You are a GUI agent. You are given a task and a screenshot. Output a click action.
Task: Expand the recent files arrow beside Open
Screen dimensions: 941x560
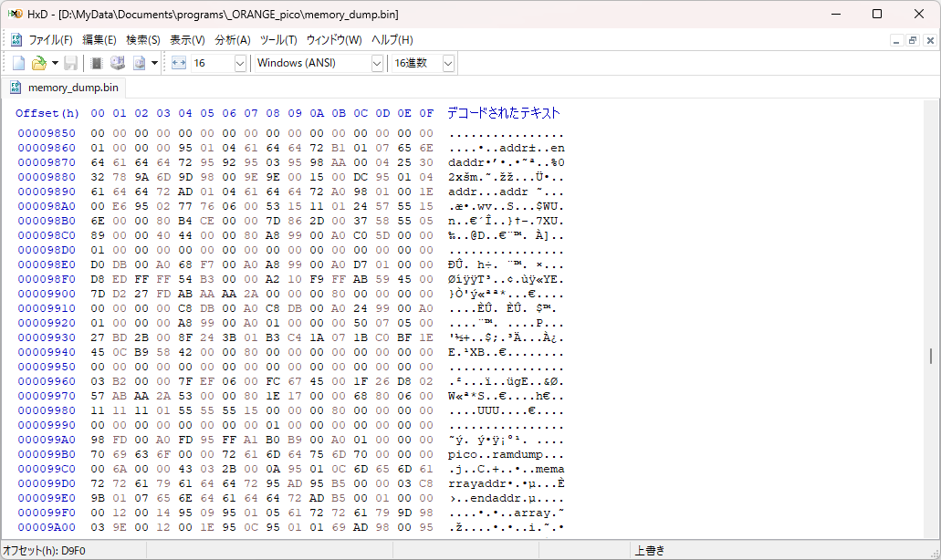click(x=55, y=63)
